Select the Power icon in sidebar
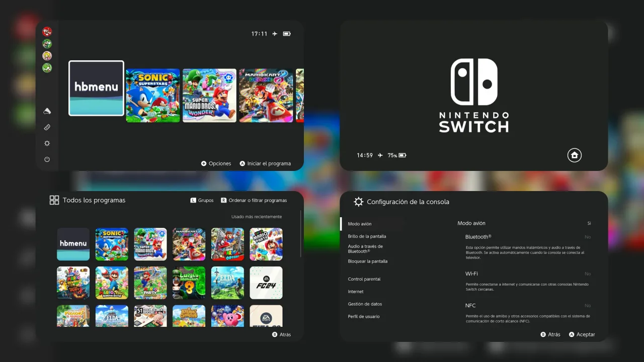Image resolution: width=644 pixels, height=362 pixels. click(x=47, y=159)
